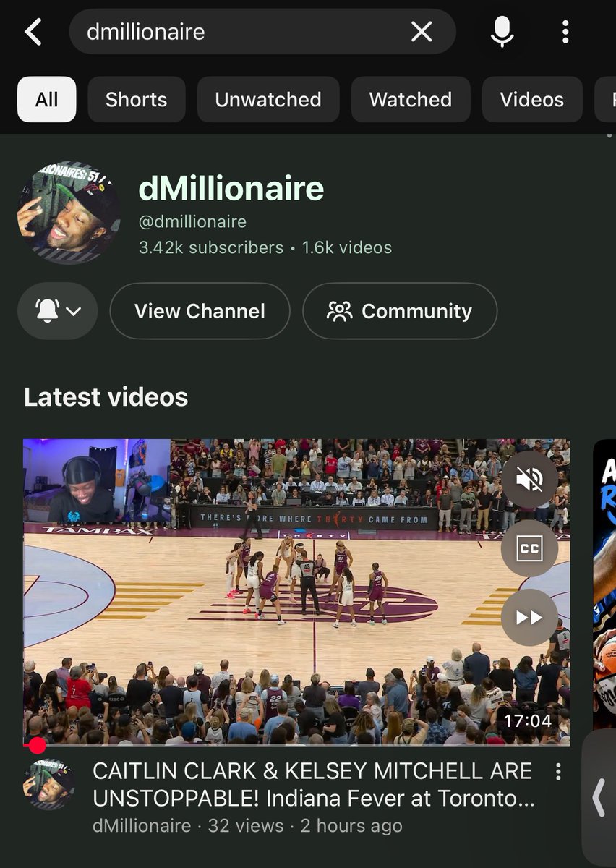Select the Unwatched filter chip
616x868 pixels.
[x=268, y=99]
